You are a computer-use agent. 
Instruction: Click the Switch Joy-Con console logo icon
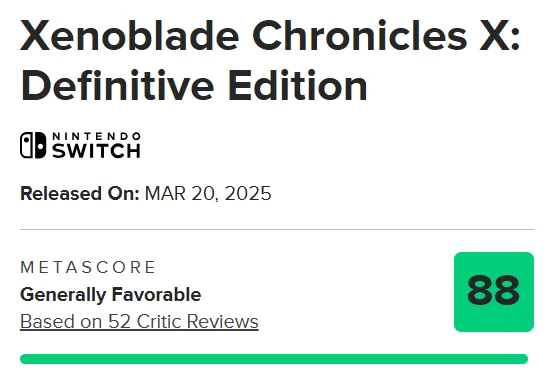pos(33,145)
